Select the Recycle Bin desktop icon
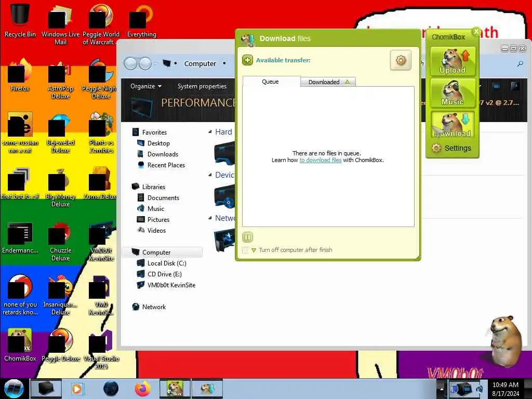 tap(20, 21)
